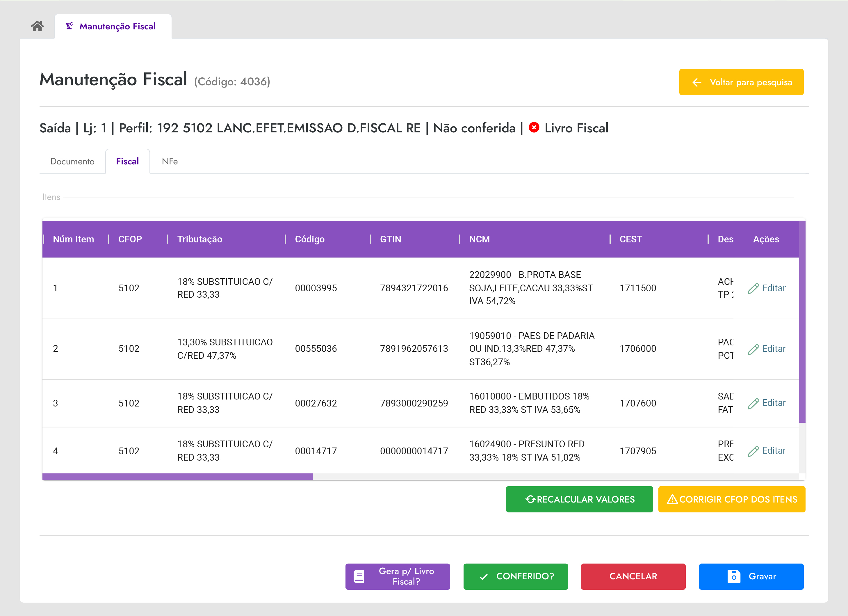Click the Tributação column header
The height and width of the screenshot is (616, 848).
click(x=200, y=239)
